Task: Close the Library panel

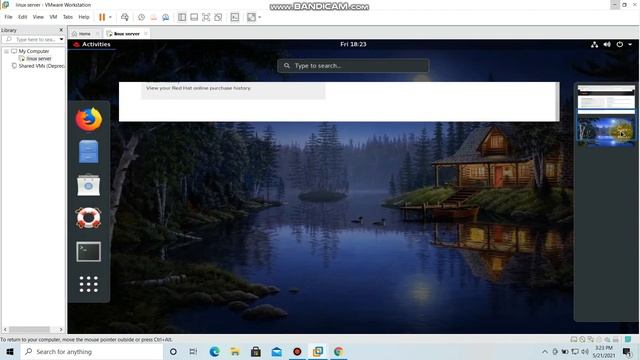Action: coord(61,30)
